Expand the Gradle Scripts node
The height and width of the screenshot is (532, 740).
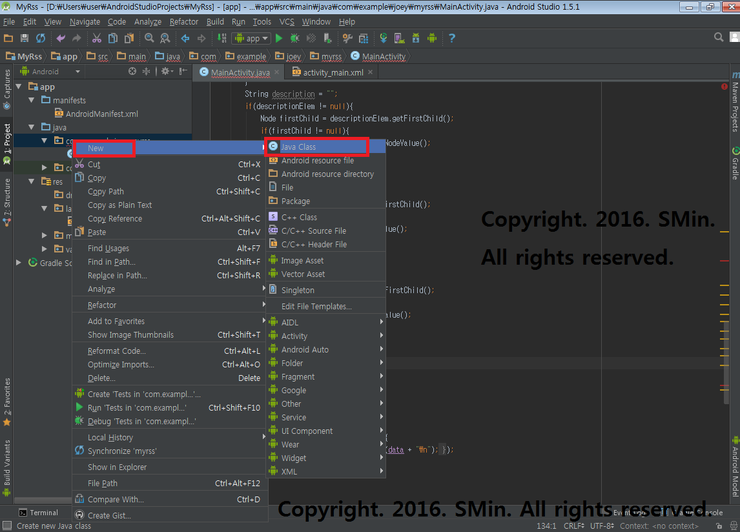point(19,262)
